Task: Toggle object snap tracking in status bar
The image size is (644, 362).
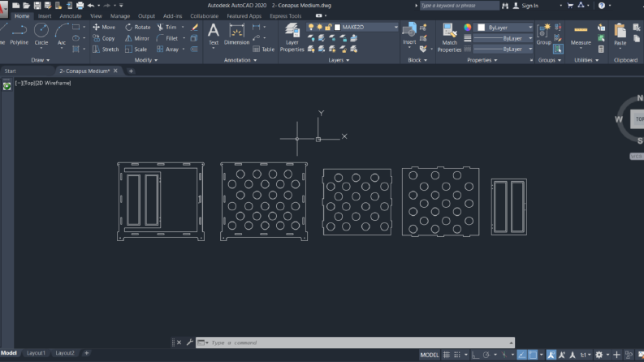Action: (x=521, y=355)
